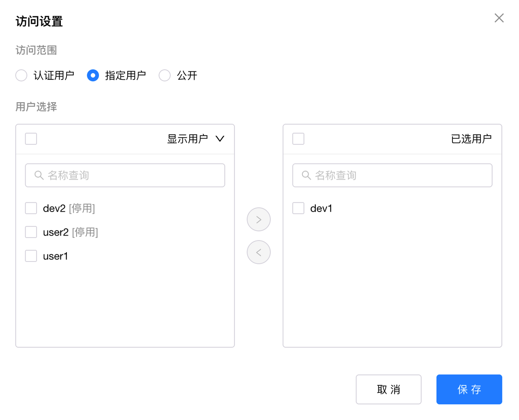This screenshot has height=420, width=519.
Task: Click search icon in right 名称查询 field
Action: click(x=306, y=175)
